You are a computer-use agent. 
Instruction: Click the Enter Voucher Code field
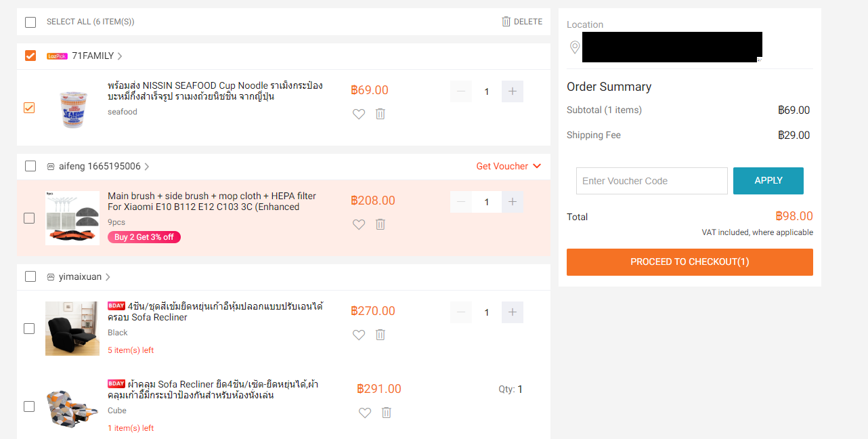pyautogui.click(x=652, y=181)
